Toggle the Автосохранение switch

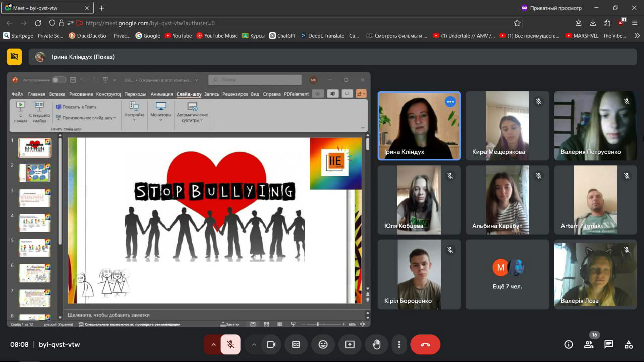59,80
